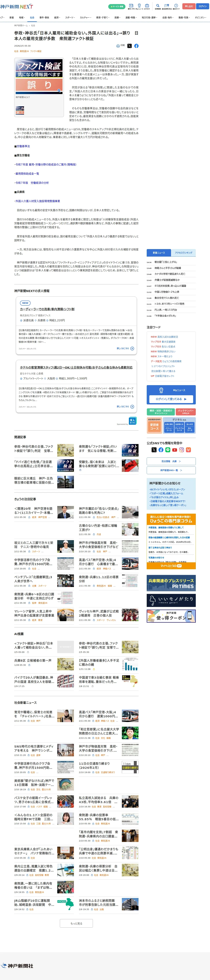The image size is (210, 980).
Task: Open the 事件・事故 navigation item
Action: click(44, 17)
